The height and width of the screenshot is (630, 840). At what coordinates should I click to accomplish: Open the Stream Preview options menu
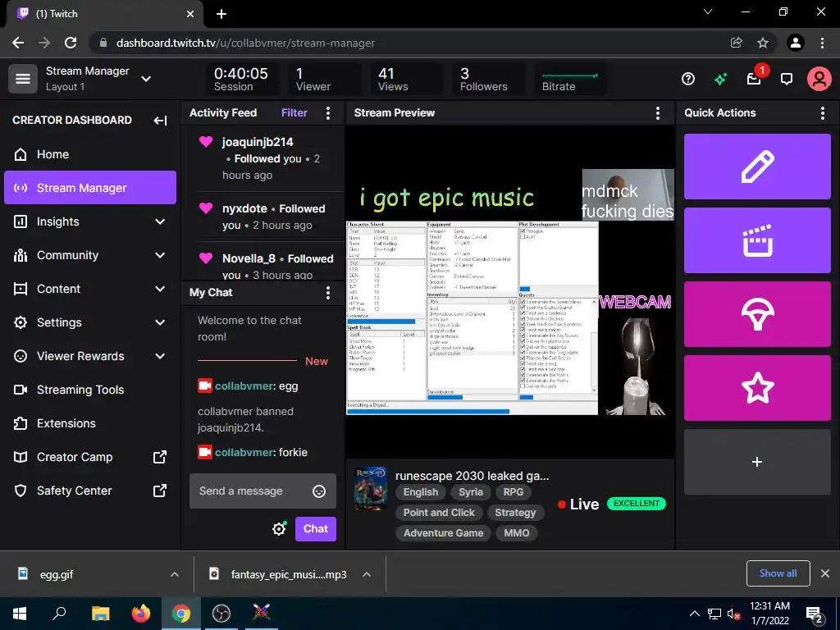pyautogui.click(x=657, y=112)
